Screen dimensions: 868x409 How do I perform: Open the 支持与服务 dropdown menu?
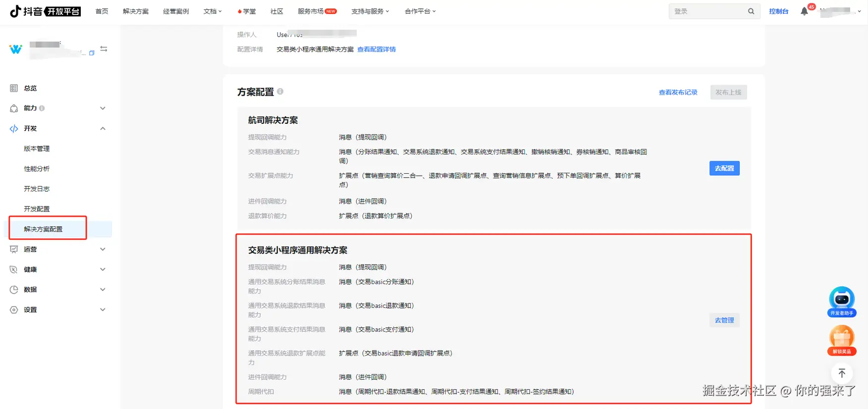click(370, 11)
